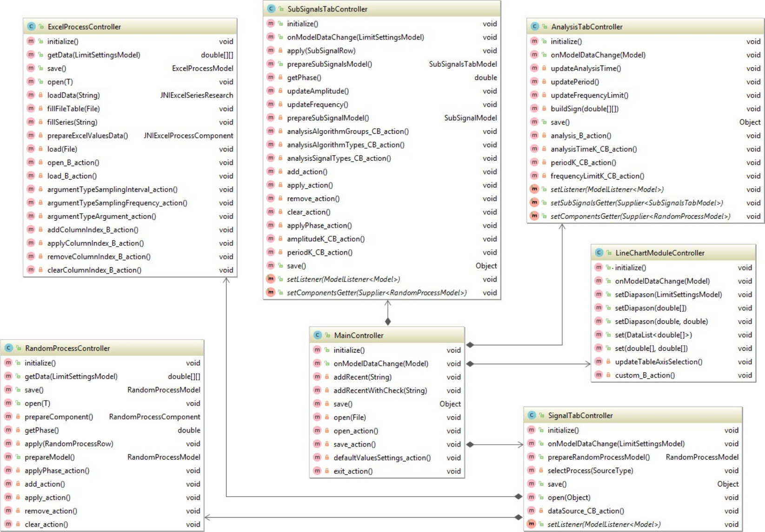
Task: Click the SubSignalModel return type label
Action: click(470, 118)
